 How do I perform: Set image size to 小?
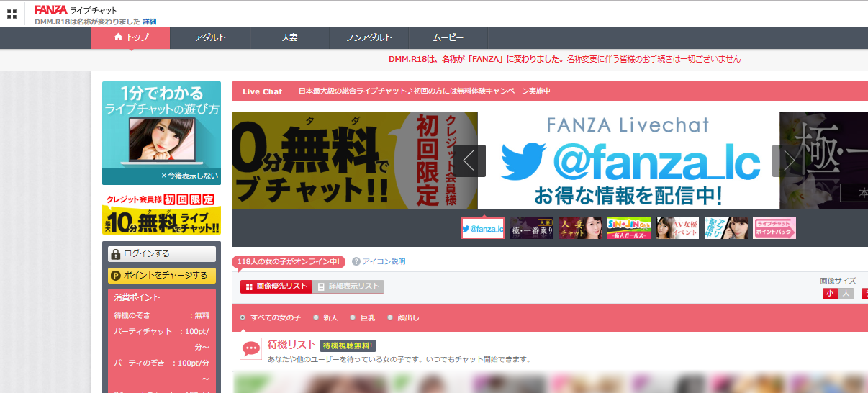click(830, 294)
